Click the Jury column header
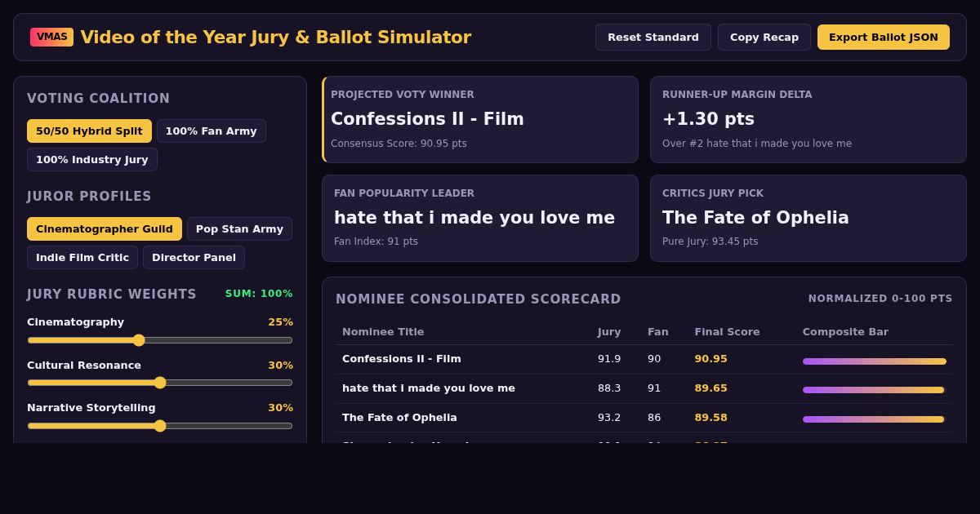This screenshot has height=514, width=980. pos(609,331)
